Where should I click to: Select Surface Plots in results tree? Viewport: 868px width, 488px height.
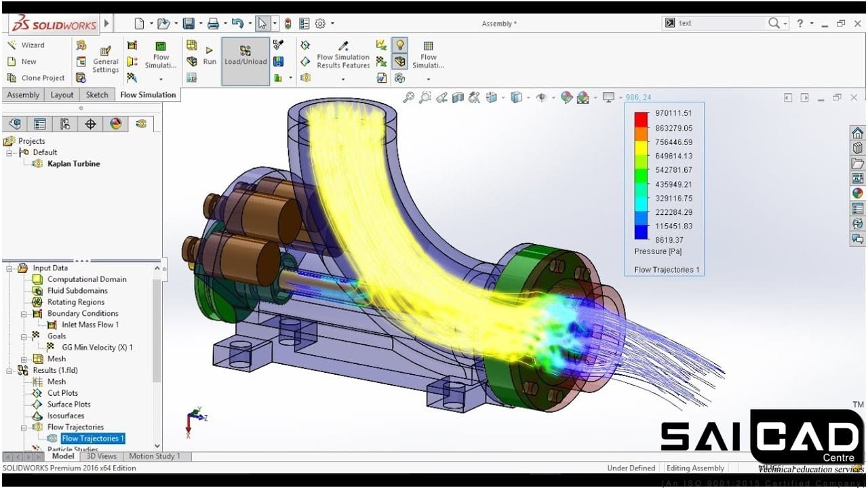pos(68,405)
